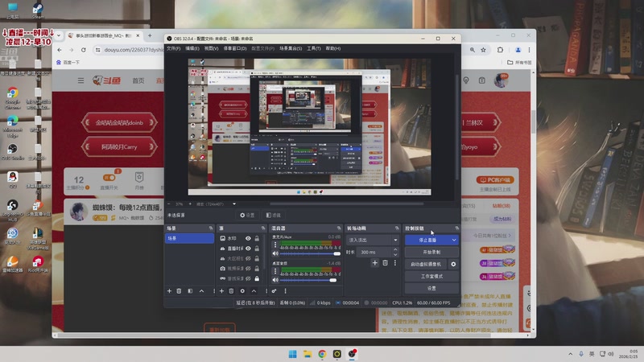Click 启动虚拟摄像机 button
The width and height of the screenshot is (644, 362).
point(426,264)
